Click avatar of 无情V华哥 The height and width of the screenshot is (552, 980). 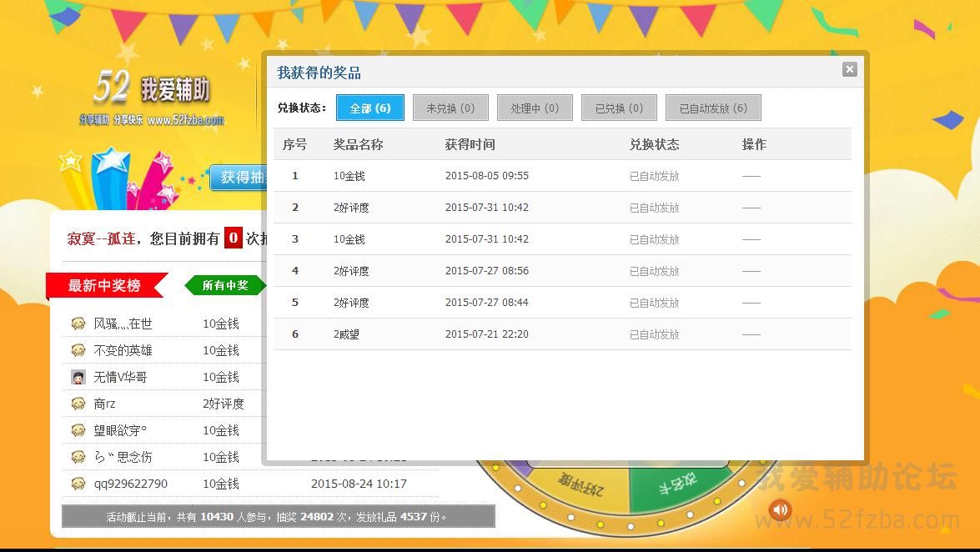78,377
